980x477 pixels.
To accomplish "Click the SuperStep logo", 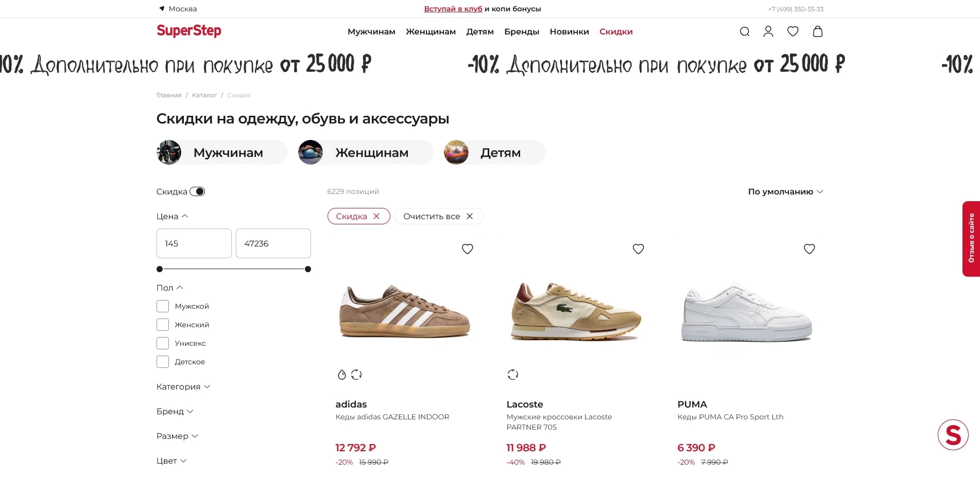I will point(188,31).
